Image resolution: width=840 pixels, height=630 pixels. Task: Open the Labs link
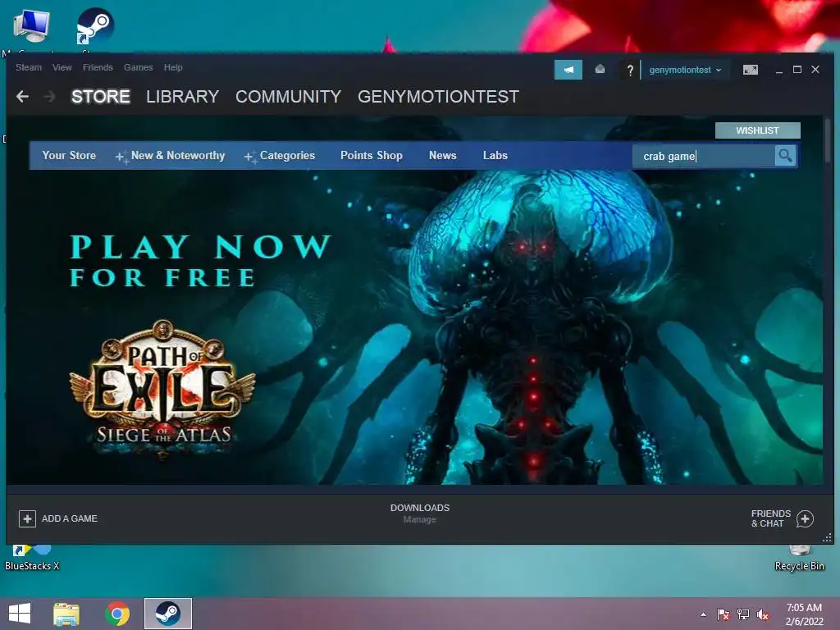(495, 155)
